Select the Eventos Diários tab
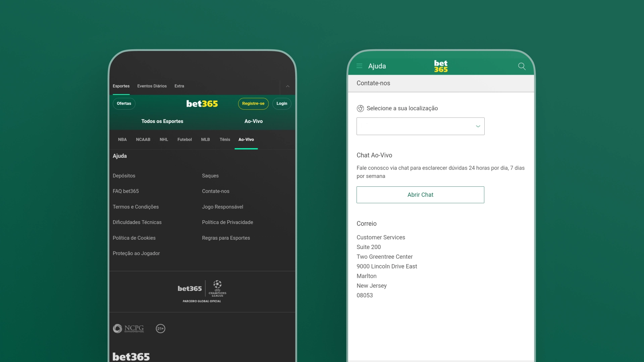Screen dimensions: 644x362 [152, 86]
